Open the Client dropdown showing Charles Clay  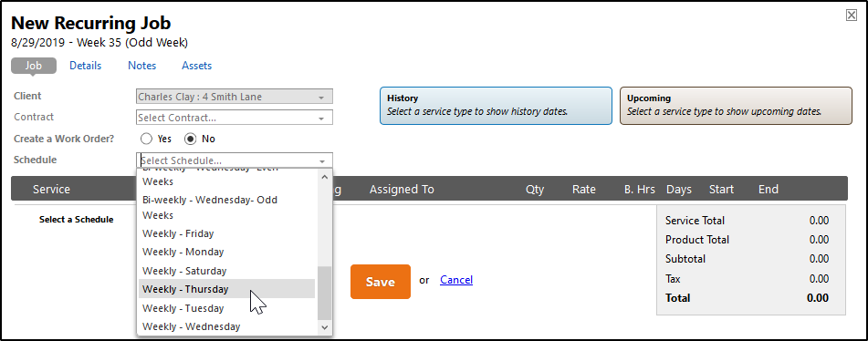[235, 97]
